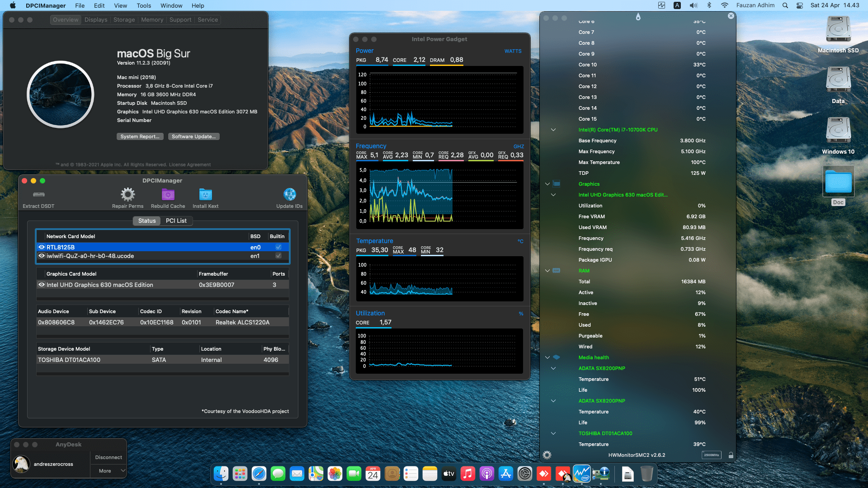
Task: Collapse the Media health group
Action: coord(547,357)
